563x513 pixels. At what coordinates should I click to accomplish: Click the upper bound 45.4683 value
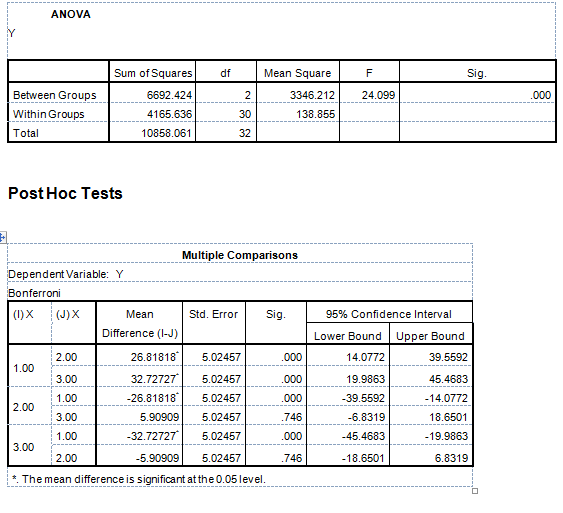[x=448, y=379]
